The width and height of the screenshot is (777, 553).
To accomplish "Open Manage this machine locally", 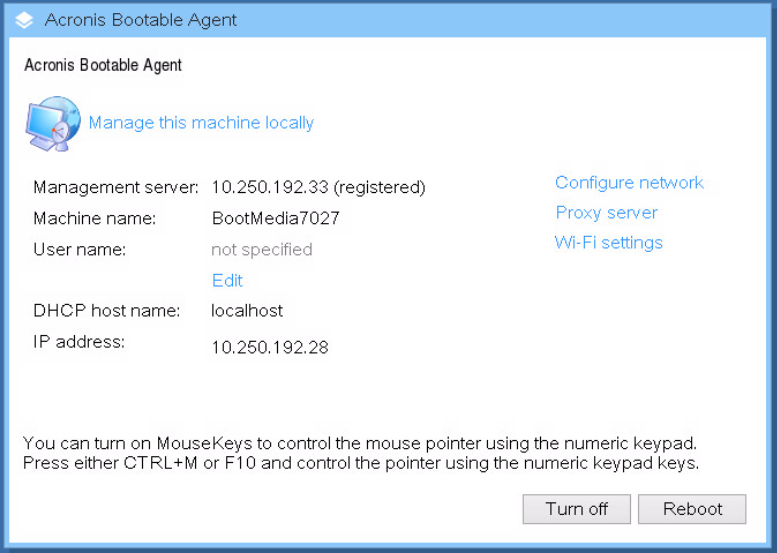I will coord(201,123).
